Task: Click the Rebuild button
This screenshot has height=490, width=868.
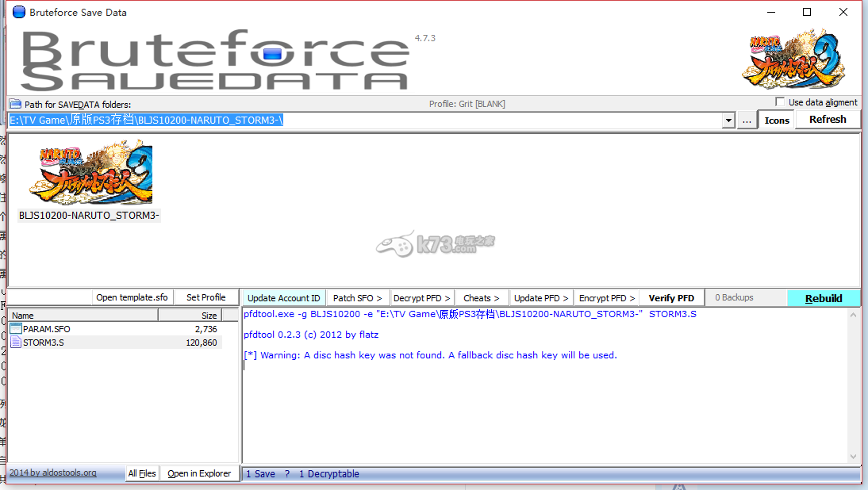Action: click(x=824, y=298)
